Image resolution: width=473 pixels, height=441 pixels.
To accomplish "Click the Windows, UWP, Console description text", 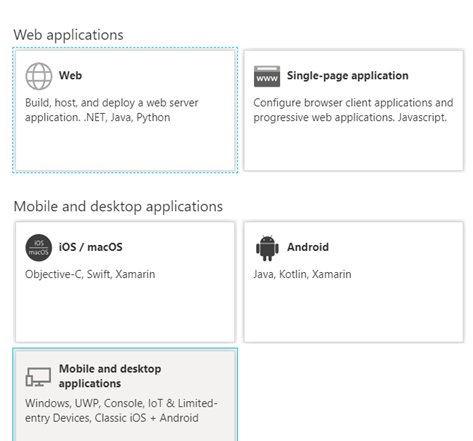I will click(x=121, y=410).
